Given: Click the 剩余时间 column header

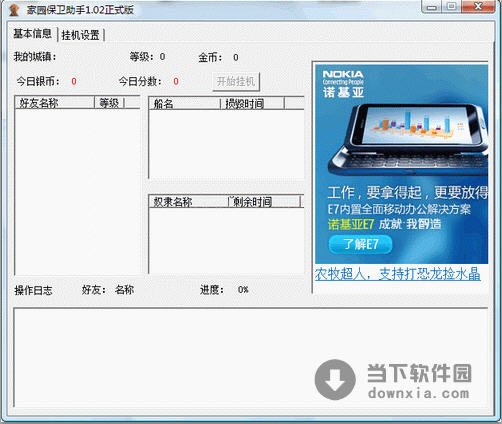Looking at the screenshot, I should (264, 202).
